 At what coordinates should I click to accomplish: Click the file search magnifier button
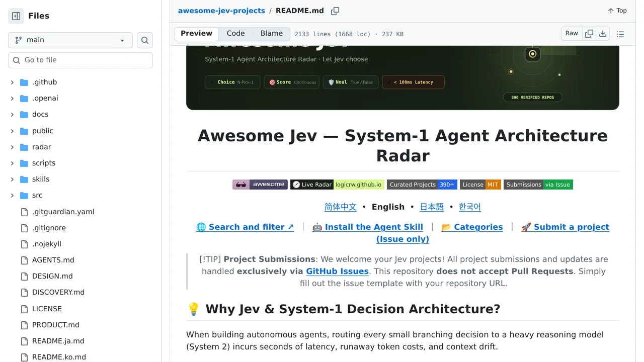coord(145,40)
